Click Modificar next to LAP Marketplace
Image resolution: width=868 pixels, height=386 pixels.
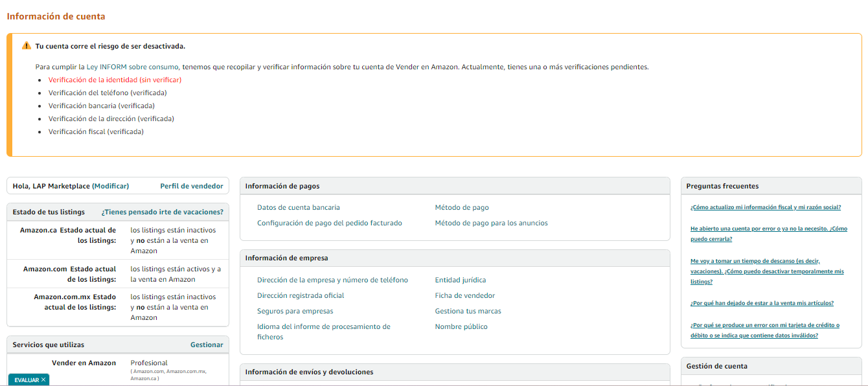point(111,186)
